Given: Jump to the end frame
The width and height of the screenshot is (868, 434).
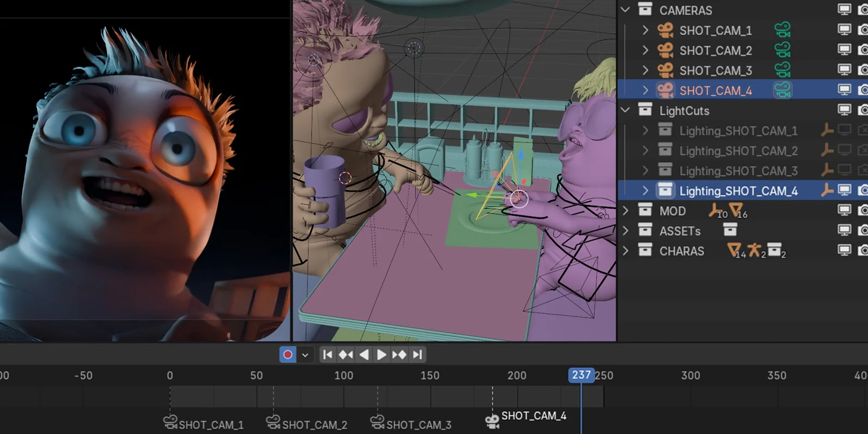Looking at the screenshot, I should (x=417, y=355).
